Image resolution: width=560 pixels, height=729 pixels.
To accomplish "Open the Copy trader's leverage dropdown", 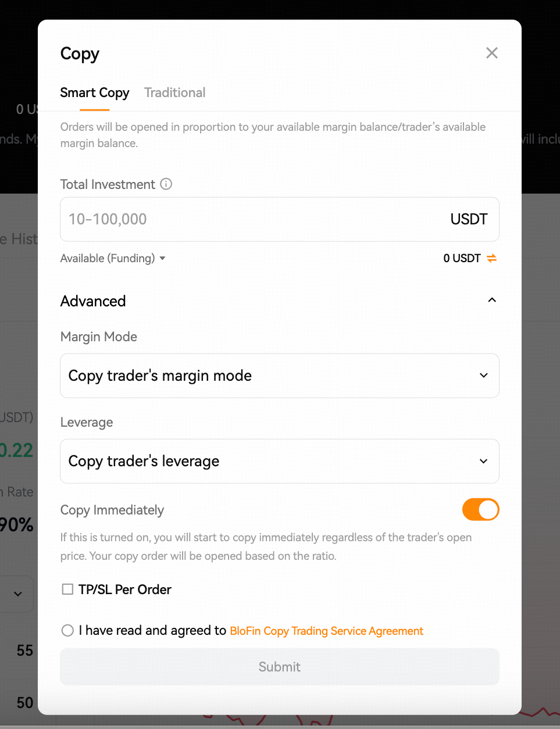I will (x=280, y=461).
